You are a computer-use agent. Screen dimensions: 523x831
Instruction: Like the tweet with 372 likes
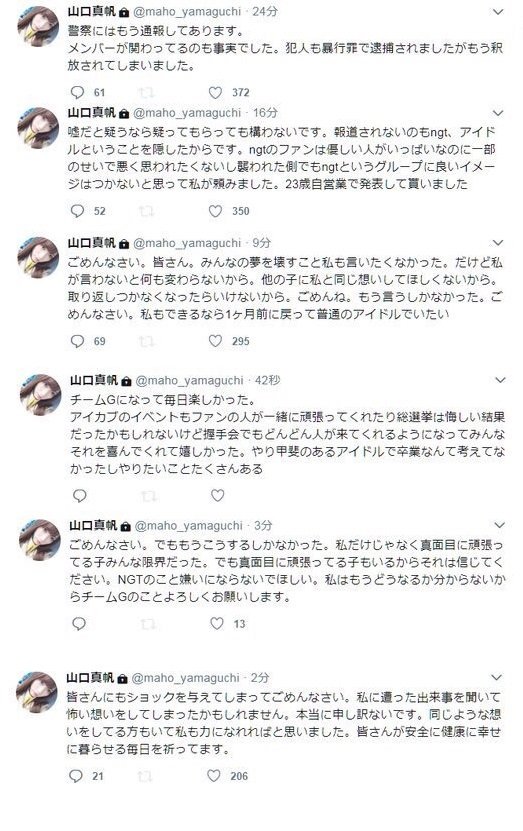215,93
